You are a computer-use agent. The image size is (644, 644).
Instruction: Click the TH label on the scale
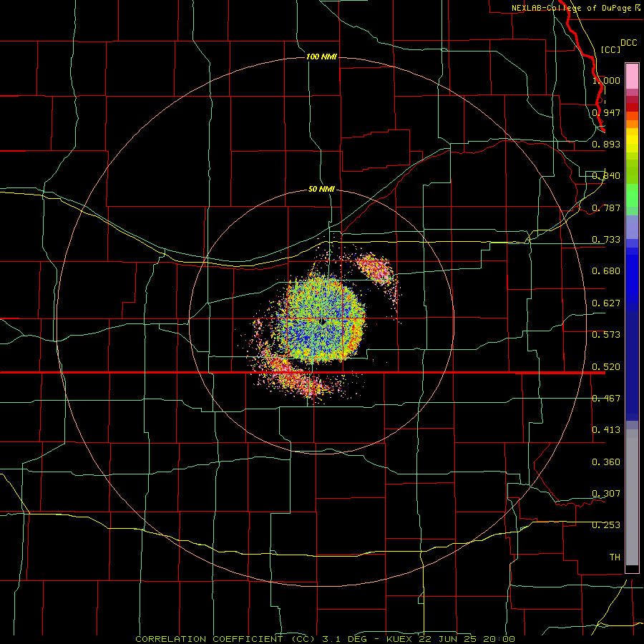pyautogui.click(x=615, y=557)
